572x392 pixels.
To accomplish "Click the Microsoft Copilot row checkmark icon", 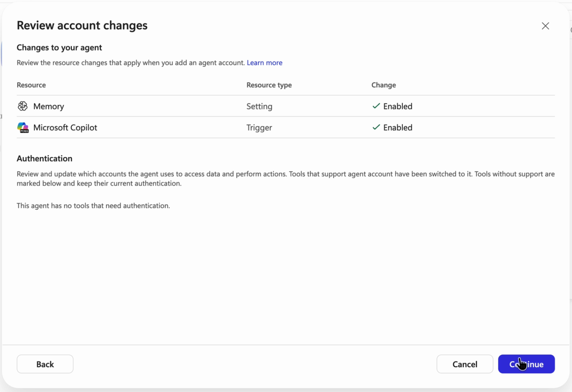I will tap(376, 127).
